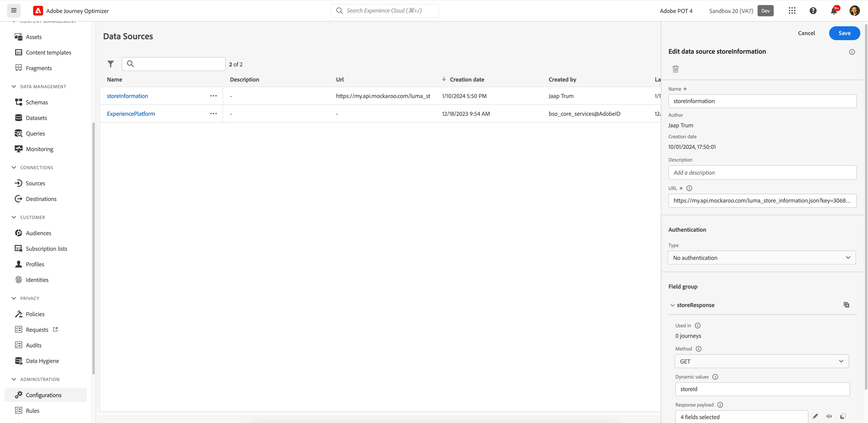
Task: Open the authentication Type dropdown
Action: 762,258
